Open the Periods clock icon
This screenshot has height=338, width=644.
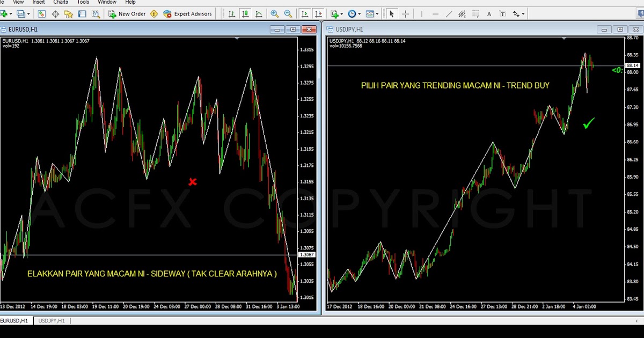352,13
